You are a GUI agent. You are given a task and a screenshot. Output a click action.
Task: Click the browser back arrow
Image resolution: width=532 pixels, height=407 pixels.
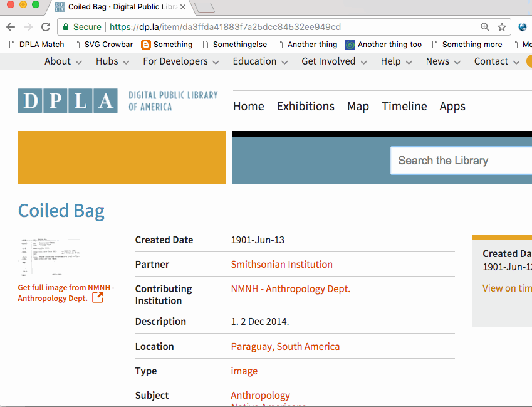click(11, 27)
